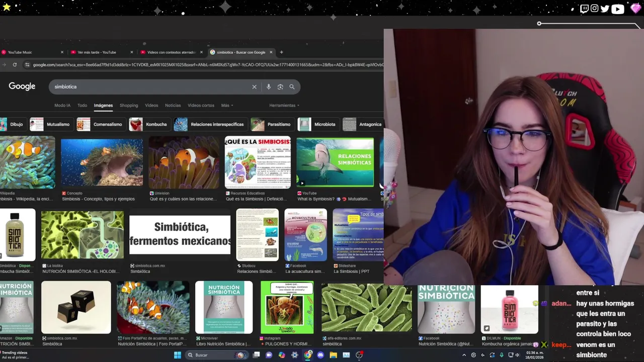Close the YouTube Music tab
The height and width of the screenshot is (362, 644).
[62, 52]
